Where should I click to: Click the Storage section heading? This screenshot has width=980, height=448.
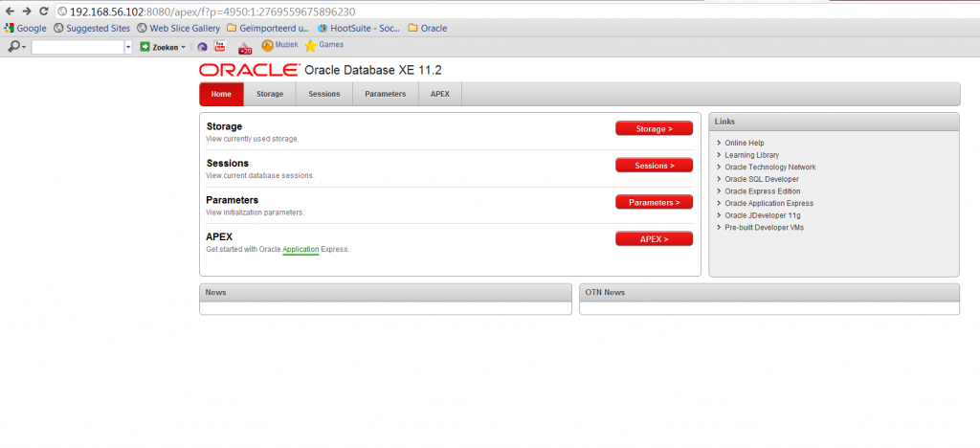pos(224,127)
